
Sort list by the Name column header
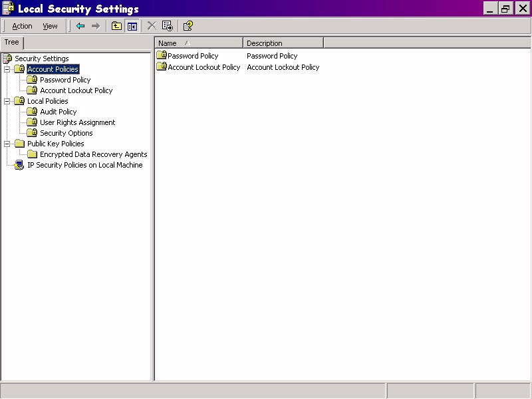pos(199,43)
